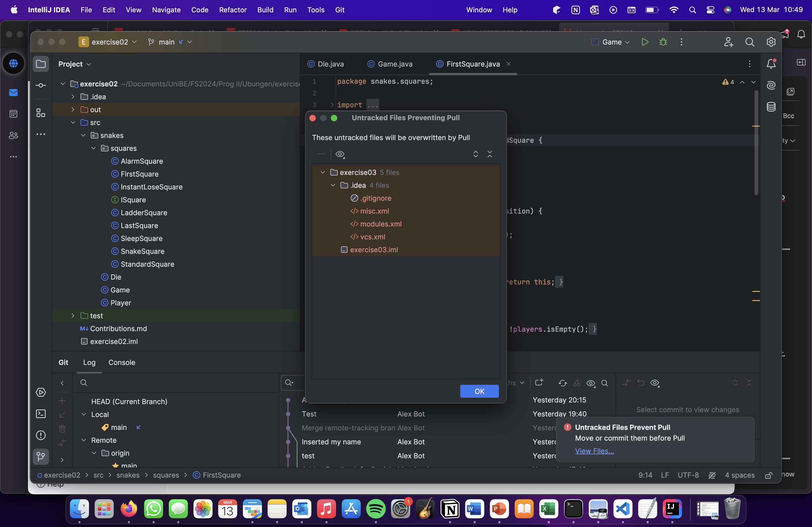Toggle view options eye in Git log toolbar
The height and width of the screenshot is (527, 812).
pos(591,383)
